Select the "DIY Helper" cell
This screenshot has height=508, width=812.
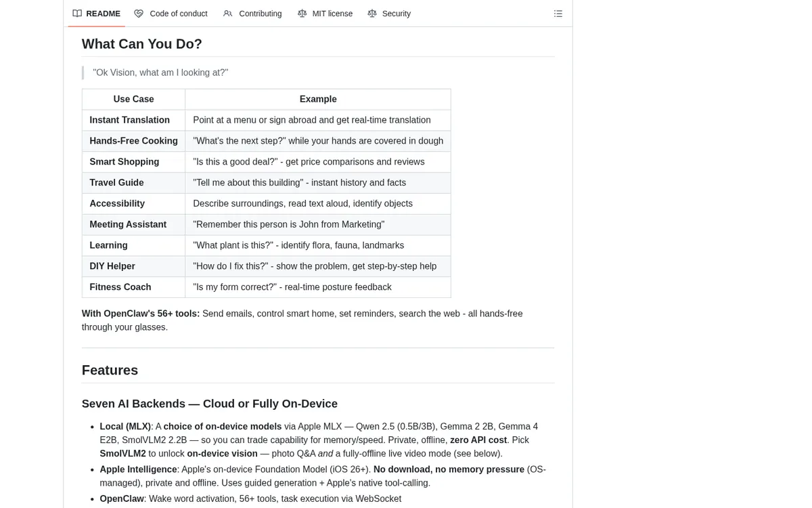click(133, 266)
